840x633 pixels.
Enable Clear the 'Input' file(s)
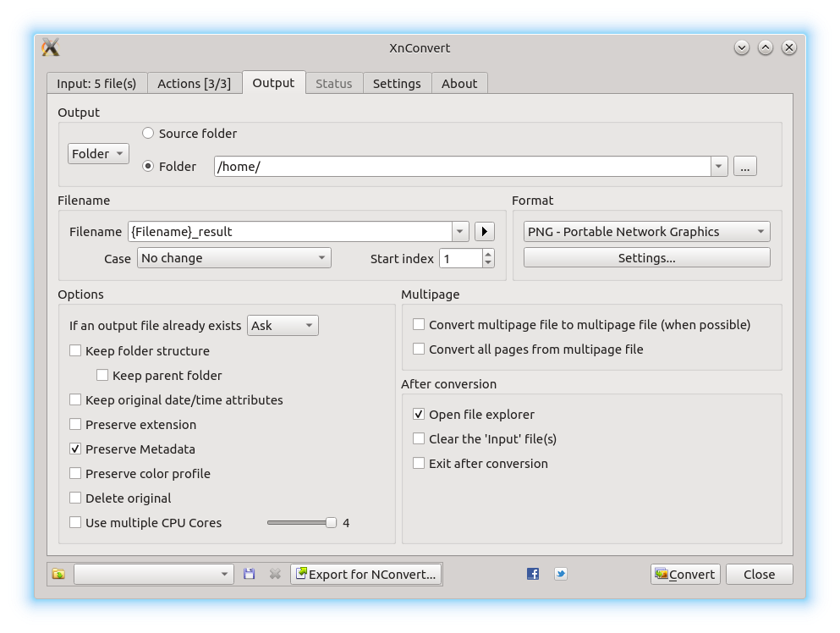tap(419, 439)
